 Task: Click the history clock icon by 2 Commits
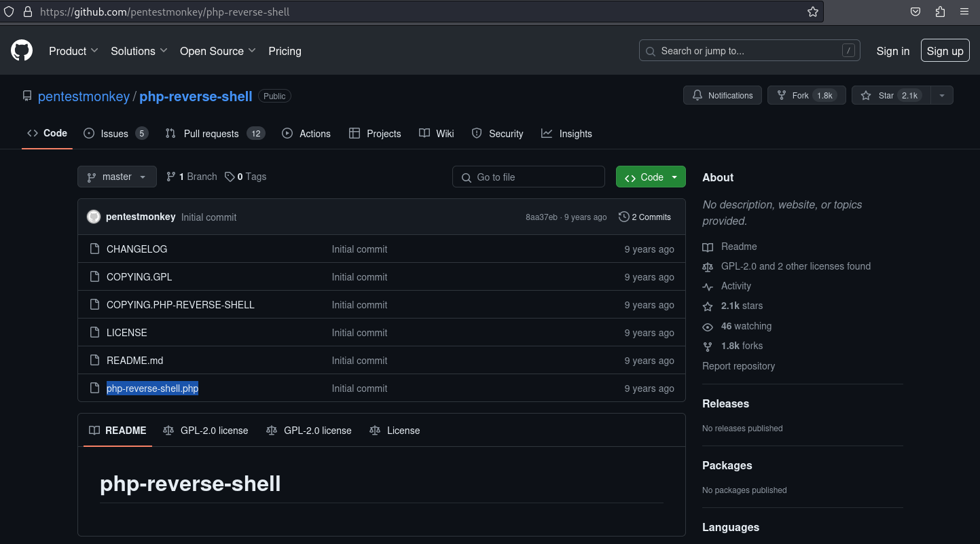click(x=623, y=217)
